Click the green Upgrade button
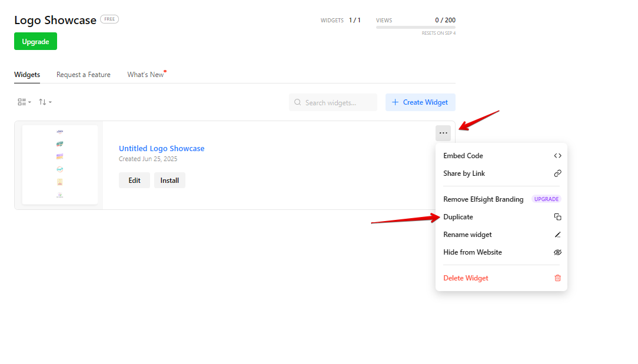This screenshot has height=364, width=638. 35,42
